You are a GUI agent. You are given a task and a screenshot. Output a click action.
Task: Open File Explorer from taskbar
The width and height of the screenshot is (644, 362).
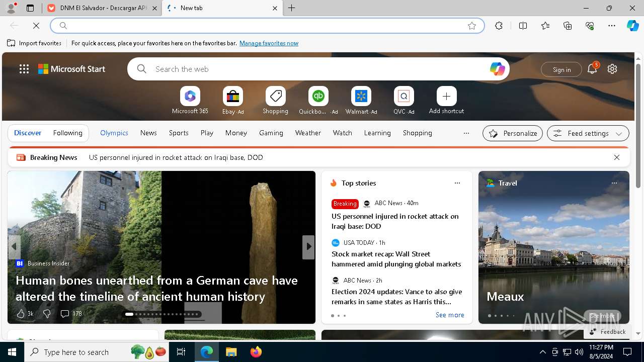[231, 352]
